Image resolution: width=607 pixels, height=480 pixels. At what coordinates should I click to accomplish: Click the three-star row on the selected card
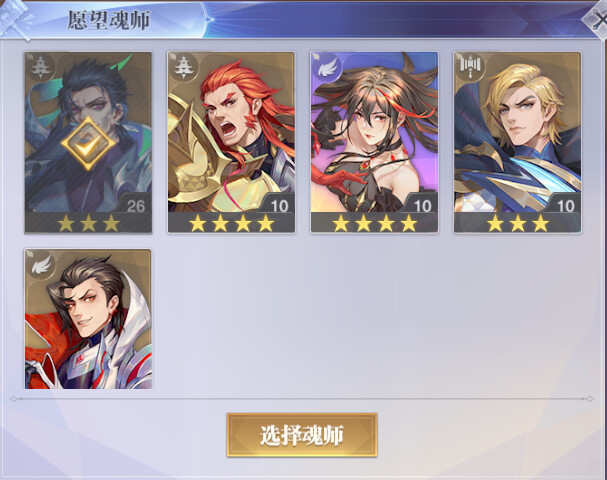click(x=88, y=223)
